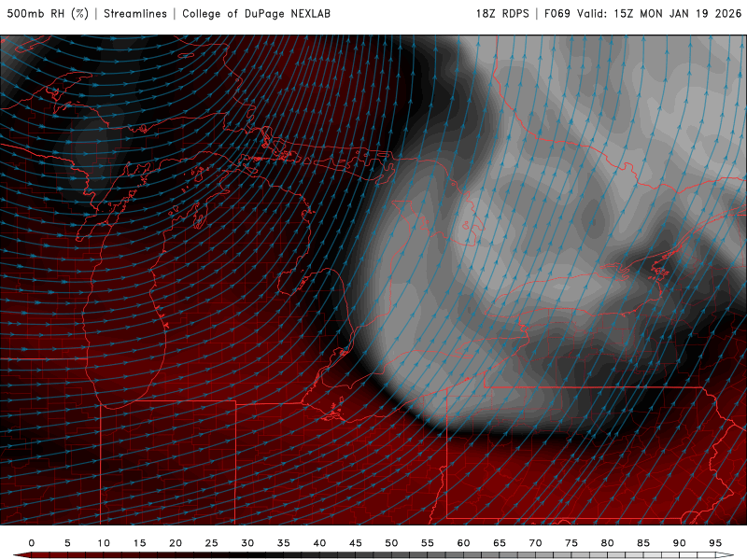Click the dark red arrow at colorbar left end
The width and height of the screenshot is (747, 560).
point(21,555)
